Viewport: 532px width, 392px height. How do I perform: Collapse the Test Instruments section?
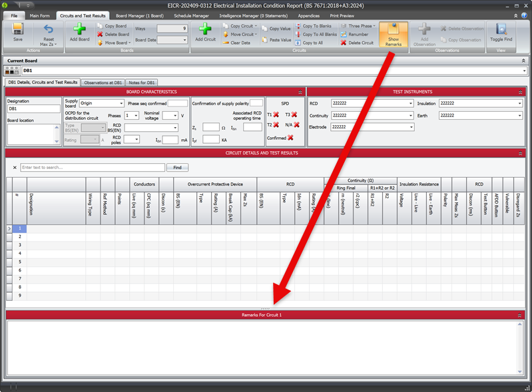[520, 92]
